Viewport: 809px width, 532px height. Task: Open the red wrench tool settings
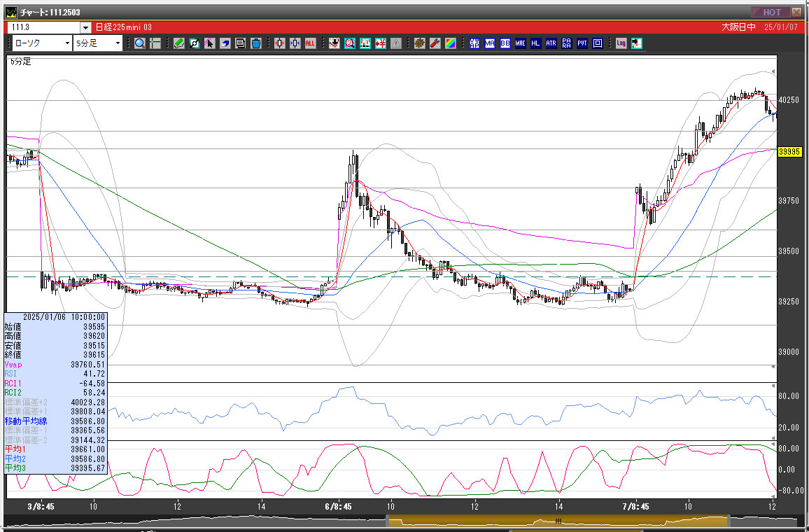point(435,43)
